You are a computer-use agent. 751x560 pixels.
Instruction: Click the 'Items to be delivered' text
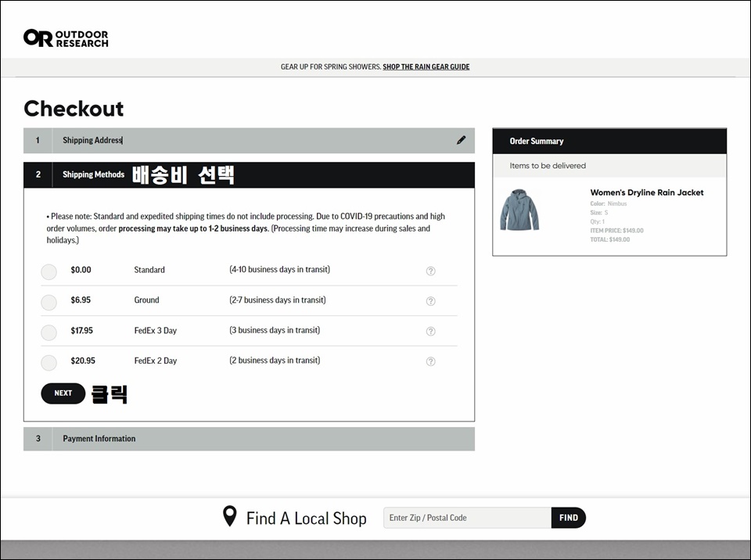tap(548, 166)
